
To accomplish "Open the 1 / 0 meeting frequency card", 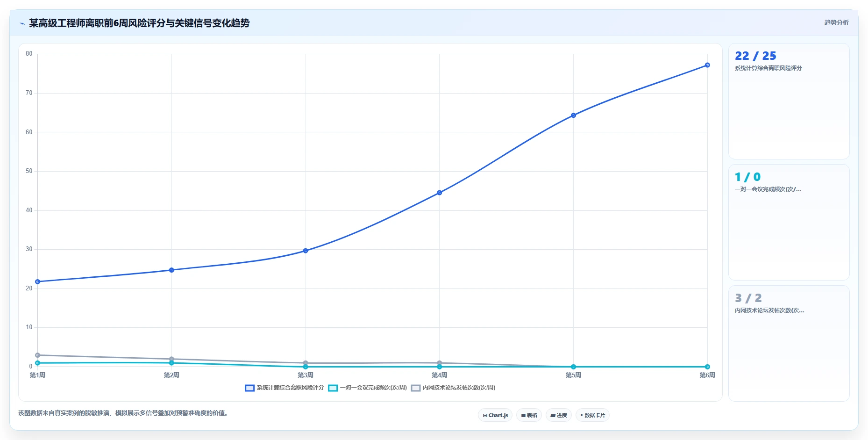I will point(789,222).
